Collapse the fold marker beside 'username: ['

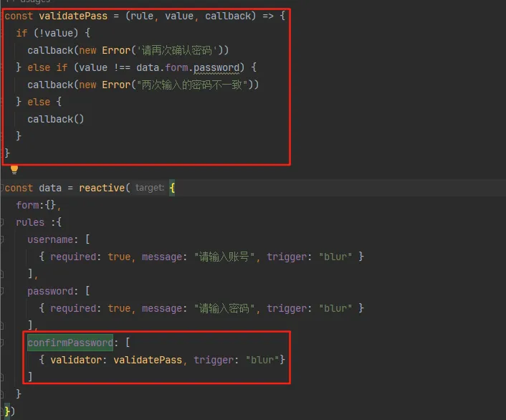(1, 239)
